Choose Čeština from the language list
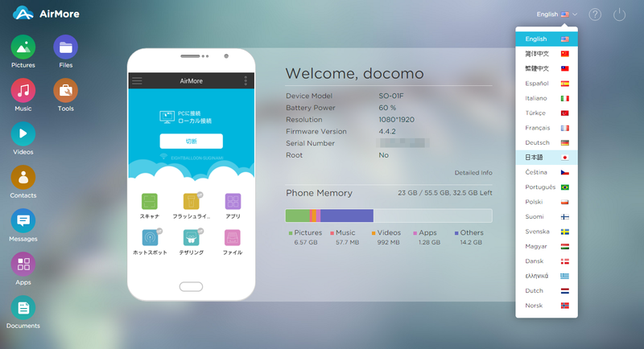644x349 pixels. pos(547,172)
